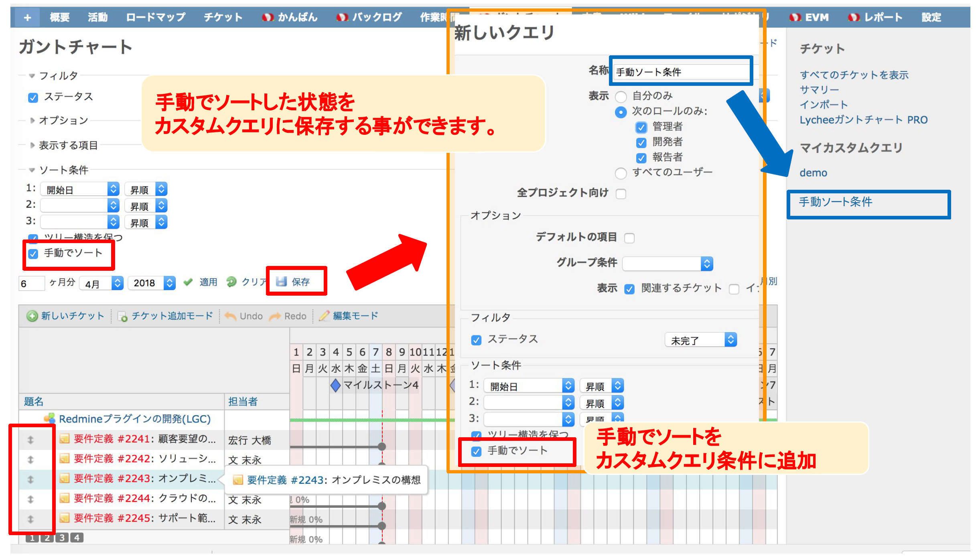Click the インポート sidebar link
This screenshot has height=558, width=980.
(824, 105)
